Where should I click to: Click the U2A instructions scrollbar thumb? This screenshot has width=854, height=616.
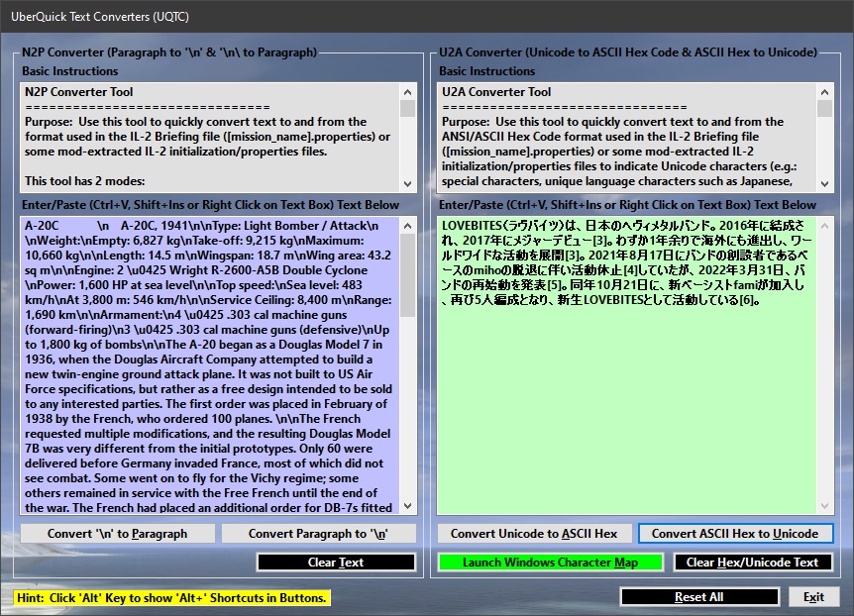coord(824,108)
